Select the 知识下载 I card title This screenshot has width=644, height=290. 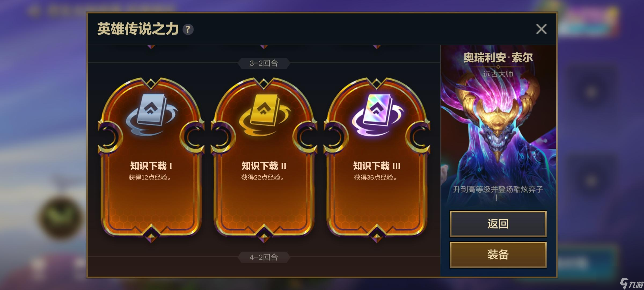[151, 166]
